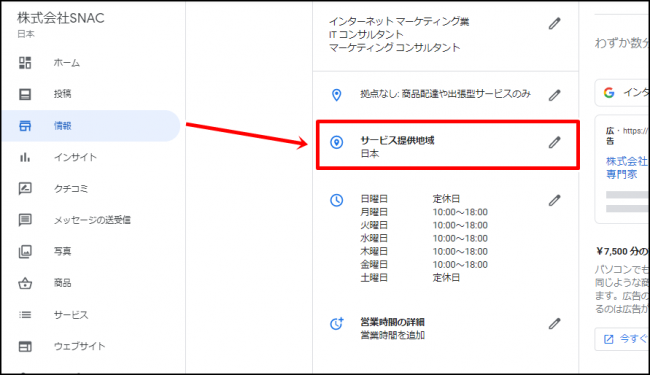Click 月曜日 row in hours
This screenshot has height=375, width=650.
(424, 212)
